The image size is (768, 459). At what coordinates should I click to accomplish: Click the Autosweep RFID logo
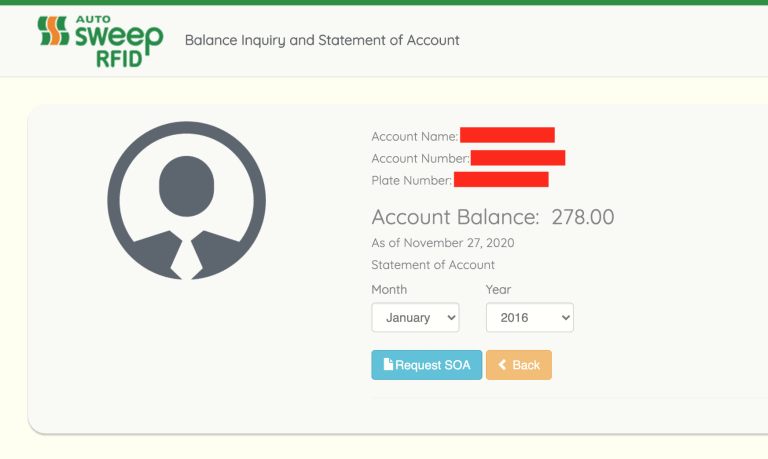click(100, 41)
